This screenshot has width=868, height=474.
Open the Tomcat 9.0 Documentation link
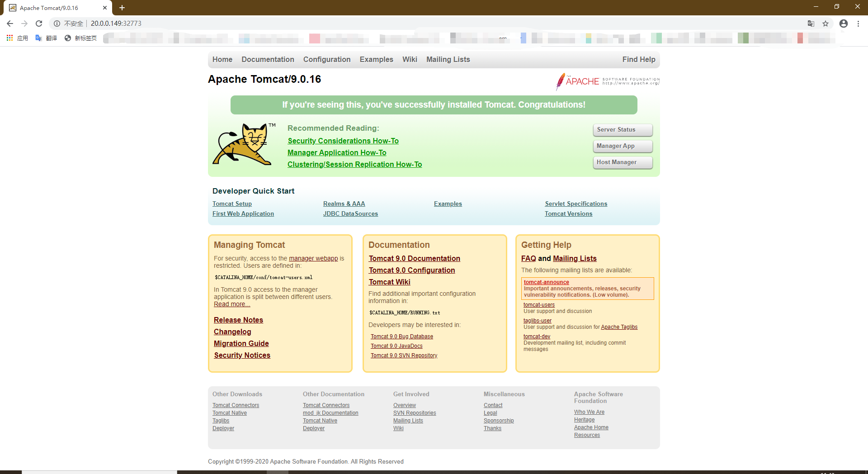[x=414, y=258]
